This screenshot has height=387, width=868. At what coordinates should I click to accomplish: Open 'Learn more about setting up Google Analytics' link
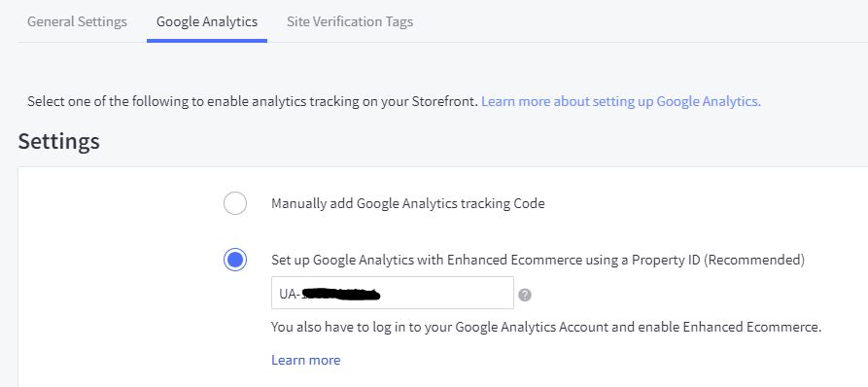(x=621, y=101)
